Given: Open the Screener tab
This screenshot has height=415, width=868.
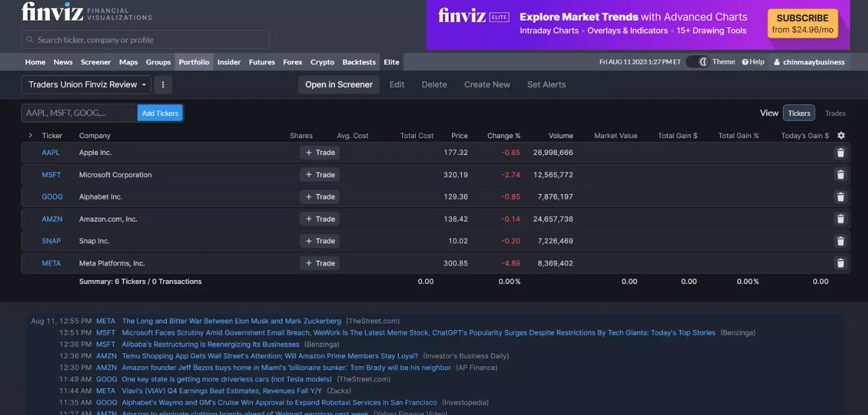Looking at the screenshot, I should [95, 62].
